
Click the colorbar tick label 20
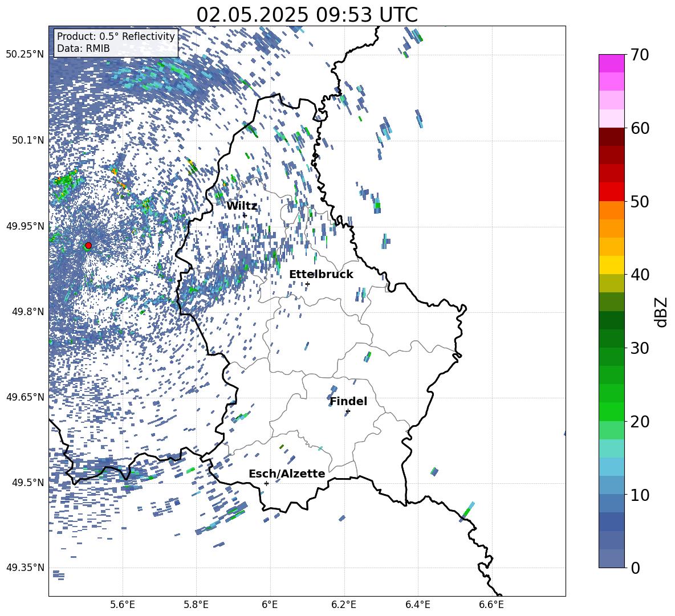640,422
